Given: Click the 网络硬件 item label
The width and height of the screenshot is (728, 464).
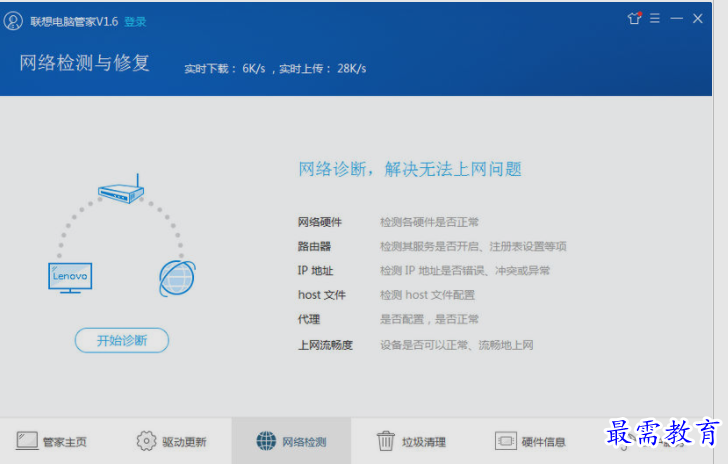Looking at the screenshot, I should pyautogui.click(x=319, y=222).
